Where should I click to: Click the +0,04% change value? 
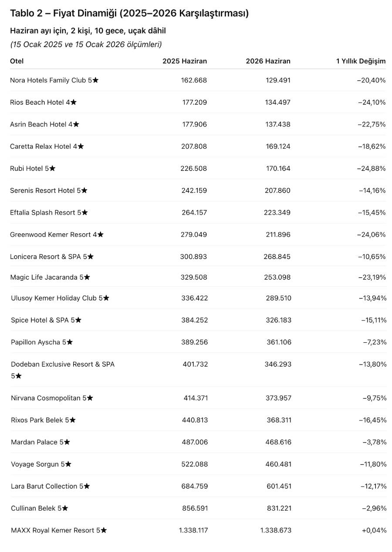(374, 530)
